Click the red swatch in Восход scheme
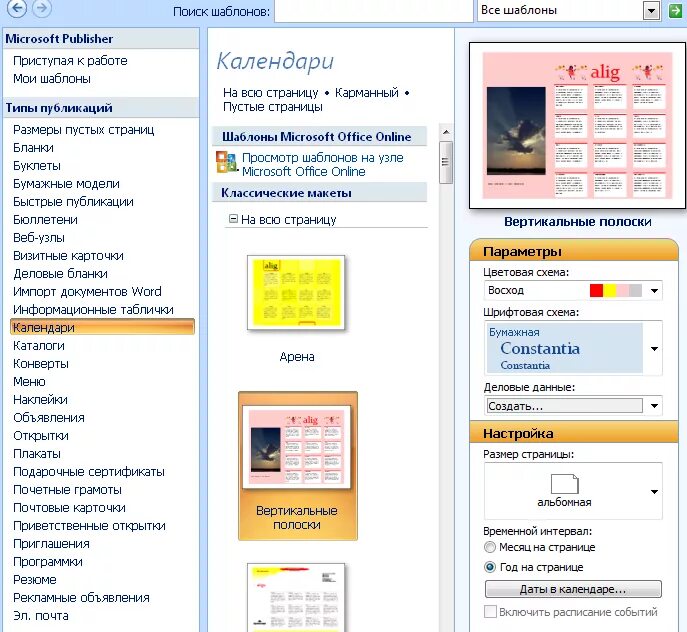The height and width of the screenshot is (632, 687). (596, 291)
